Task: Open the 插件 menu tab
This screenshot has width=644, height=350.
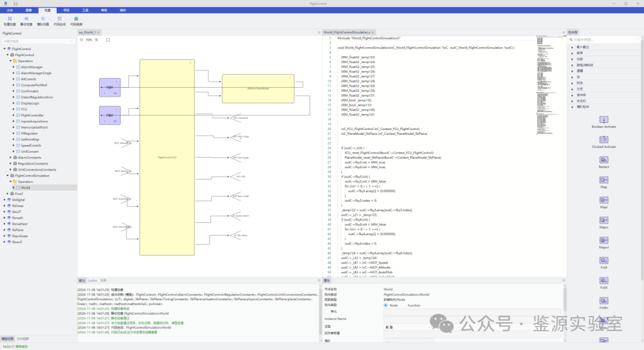Action: [x=123, y=10]
